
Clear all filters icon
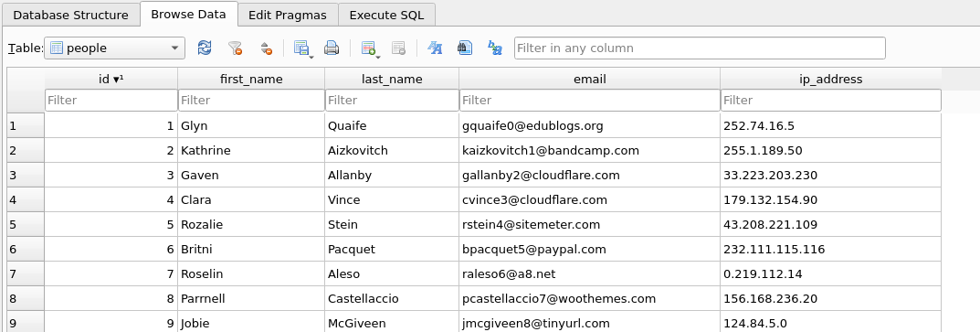(x=235, y=48)
